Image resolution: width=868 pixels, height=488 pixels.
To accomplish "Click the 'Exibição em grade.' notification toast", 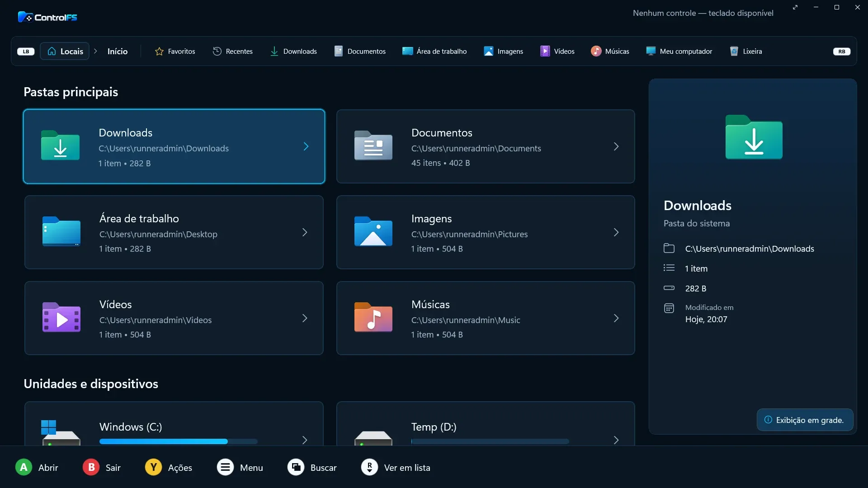I will pyautogui.click(x=805, y=420).
